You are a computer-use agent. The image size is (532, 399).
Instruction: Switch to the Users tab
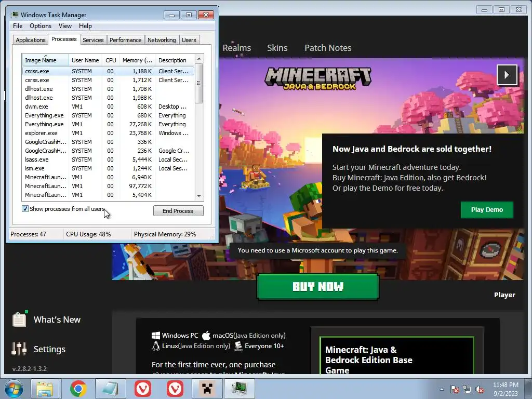(189, 40)
